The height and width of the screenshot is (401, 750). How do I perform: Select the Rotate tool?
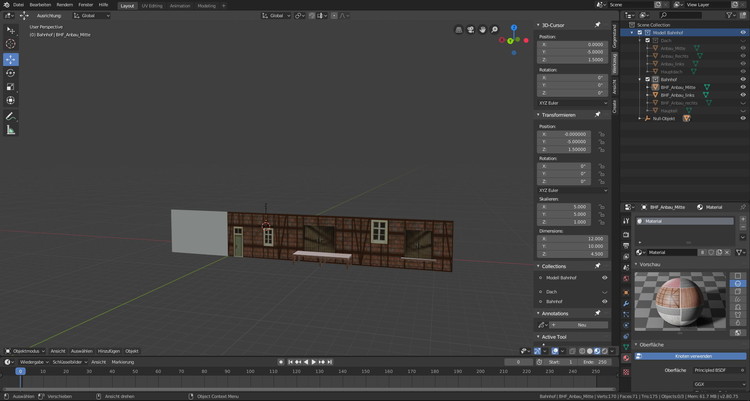coord(11,73)
